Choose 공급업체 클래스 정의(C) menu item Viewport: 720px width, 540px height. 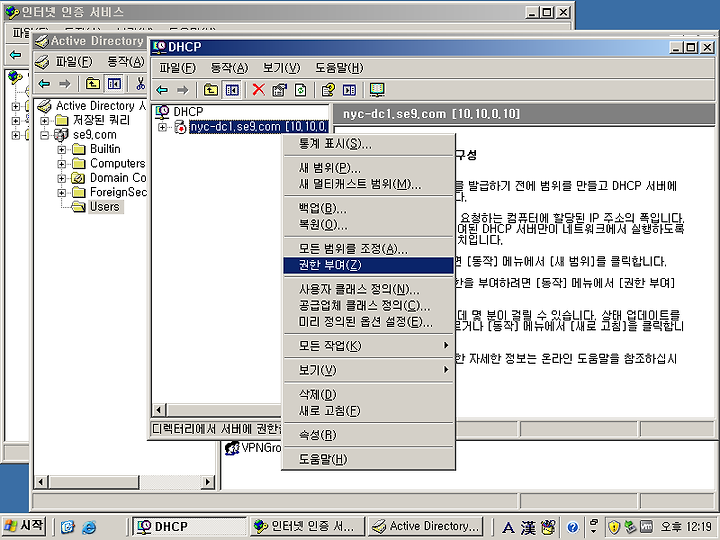[x=368, y=305]
